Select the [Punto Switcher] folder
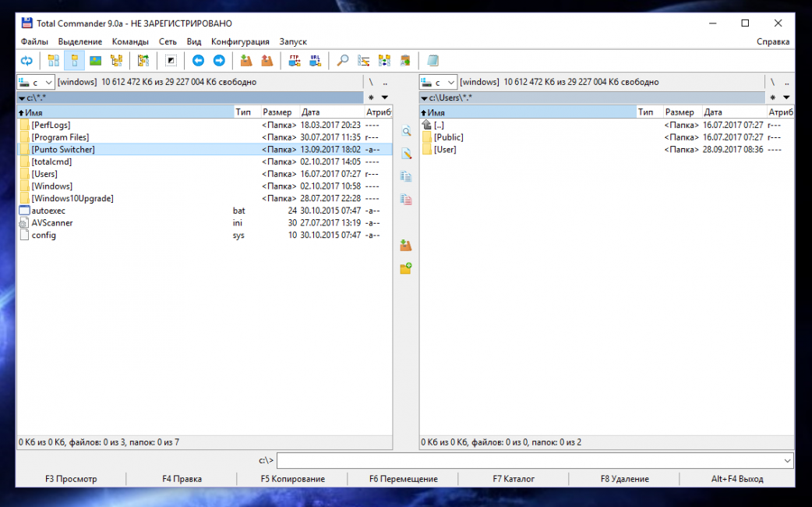Screen dimensions: 812x507 204,149
